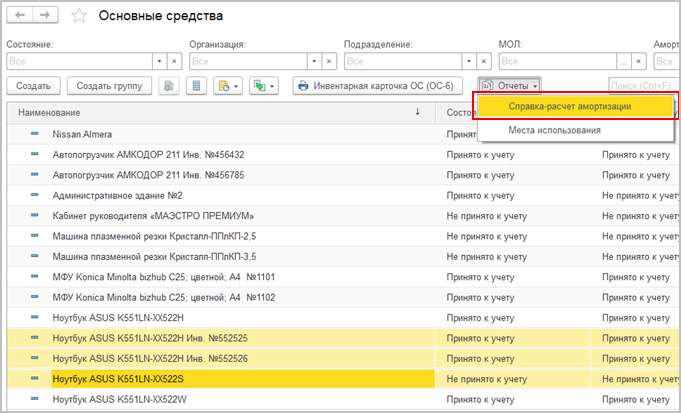Image resolution: width=681 pixels, height=413 pixels.
Task: Click the МОЛ filter input field
Action: (558, 61)
